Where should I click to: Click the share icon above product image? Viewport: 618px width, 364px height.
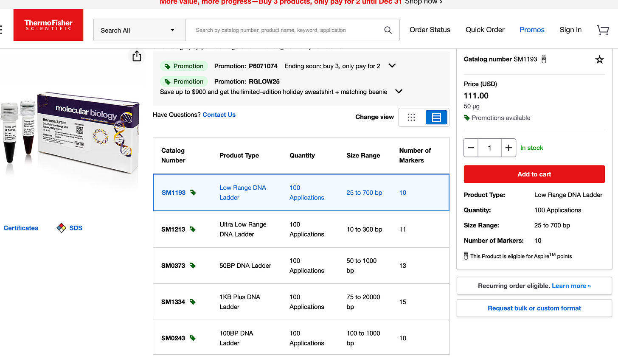pos(137,56)
